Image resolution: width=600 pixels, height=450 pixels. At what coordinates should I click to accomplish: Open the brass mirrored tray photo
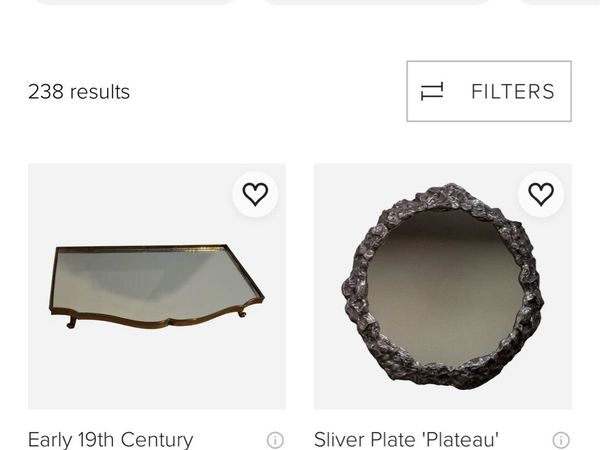point(157,287)
